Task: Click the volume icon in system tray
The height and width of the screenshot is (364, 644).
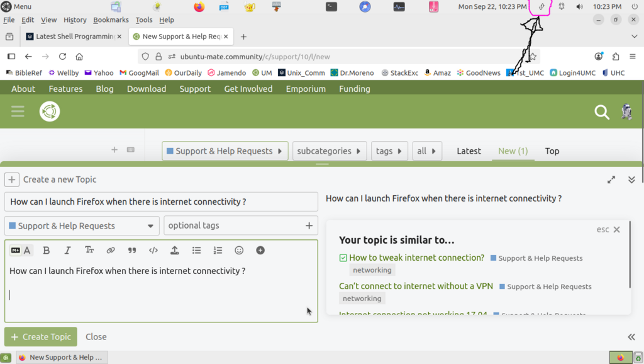Action: [579, 7]
